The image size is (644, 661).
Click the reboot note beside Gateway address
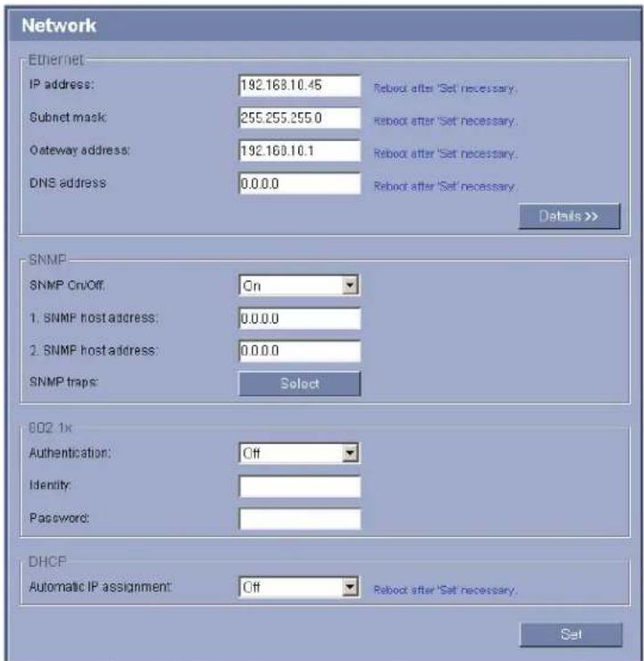coord(446,154)
